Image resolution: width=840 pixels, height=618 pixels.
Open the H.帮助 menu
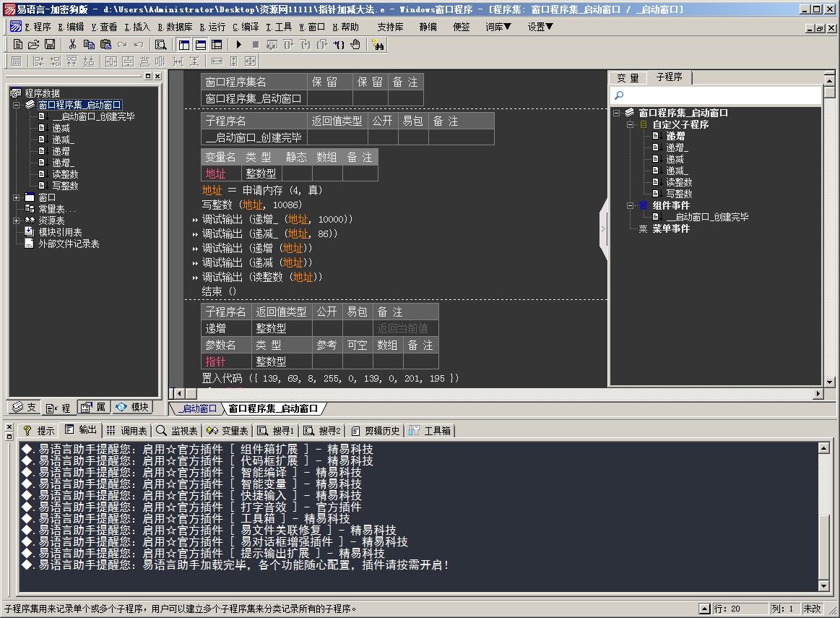point(345,27)
